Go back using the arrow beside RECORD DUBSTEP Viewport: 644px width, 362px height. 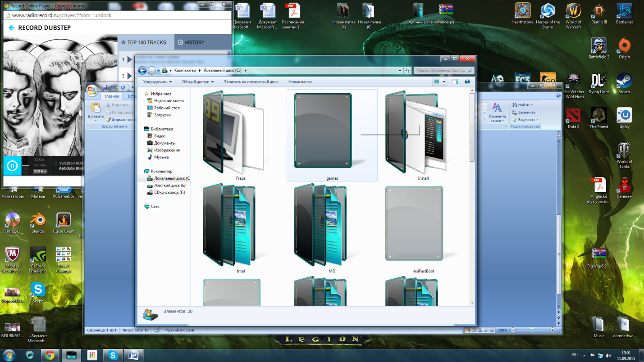[x=11, y=27]
